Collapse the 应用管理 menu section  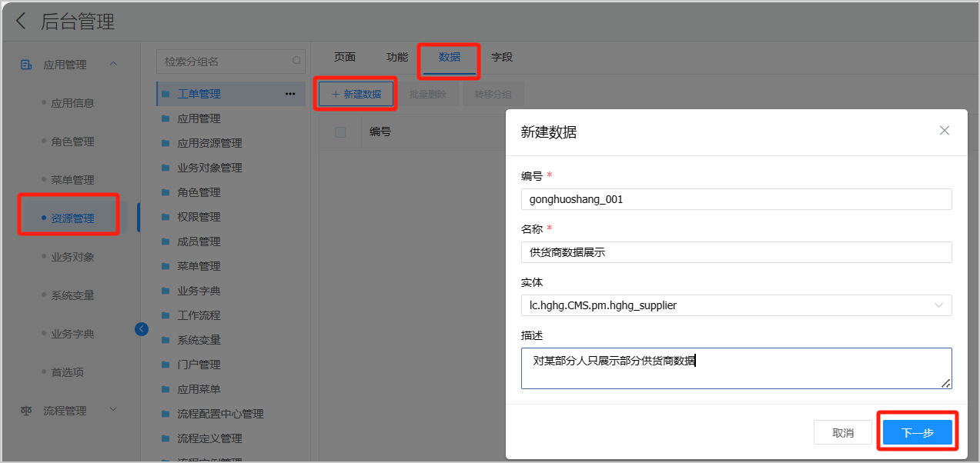113,64
